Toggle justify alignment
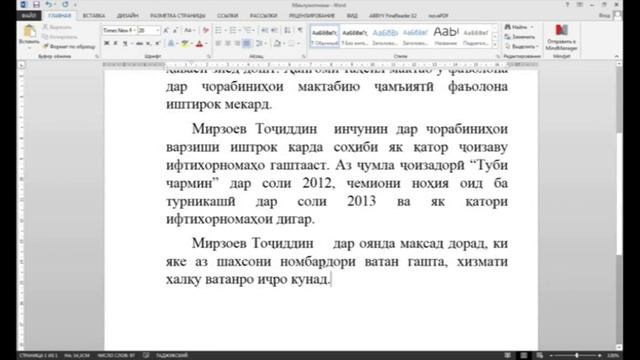Screen dimensions: 640x360 (247, 43)
